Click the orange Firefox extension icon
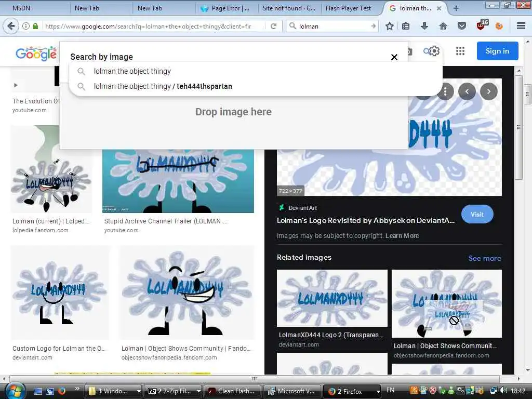This screenshot has height=399, width=532. [499, 26]
